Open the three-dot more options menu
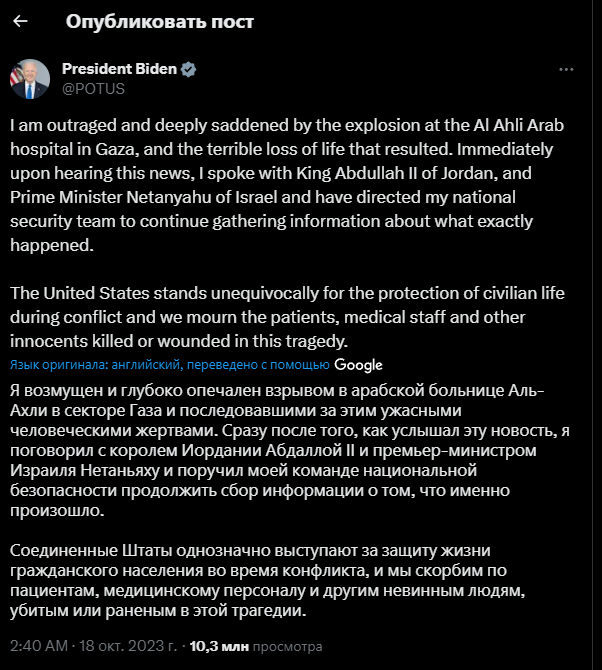 click(x=566, y=70)
